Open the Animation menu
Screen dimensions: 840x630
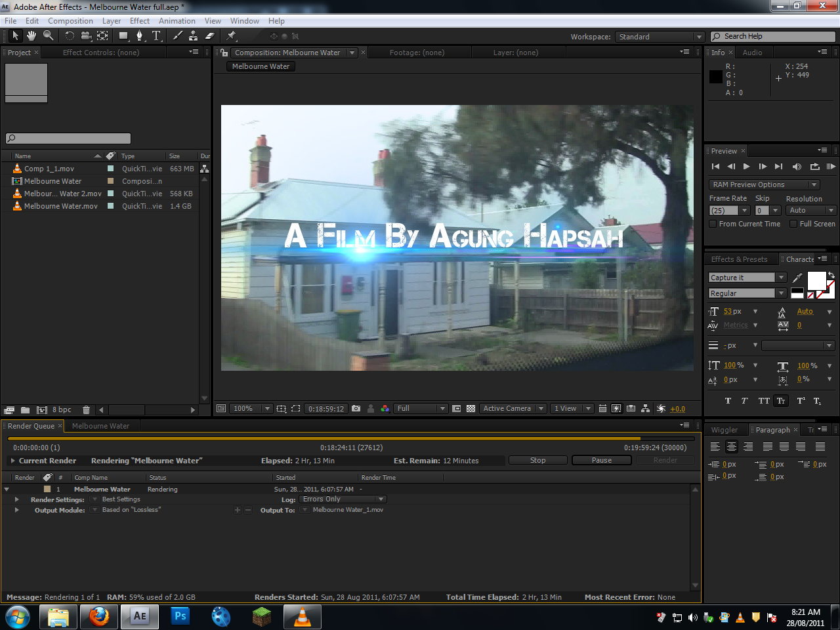coord(177,21)
